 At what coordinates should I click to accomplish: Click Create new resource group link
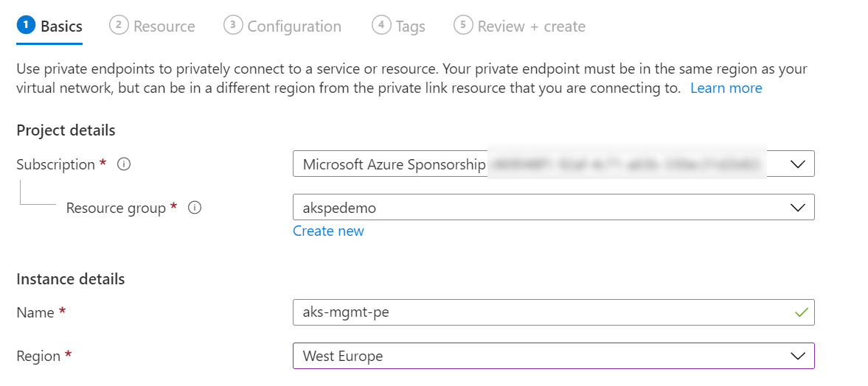point(328,231)
